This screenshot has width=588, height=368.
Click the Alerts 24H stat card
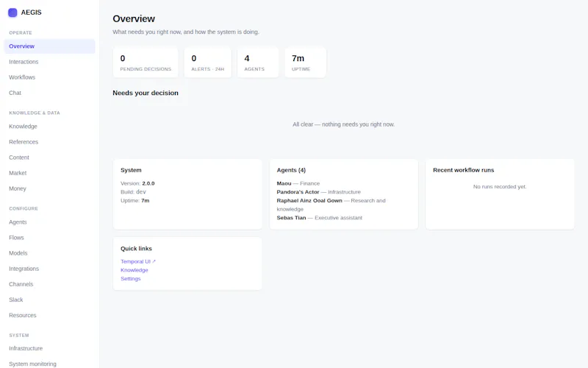click(208, 63)
